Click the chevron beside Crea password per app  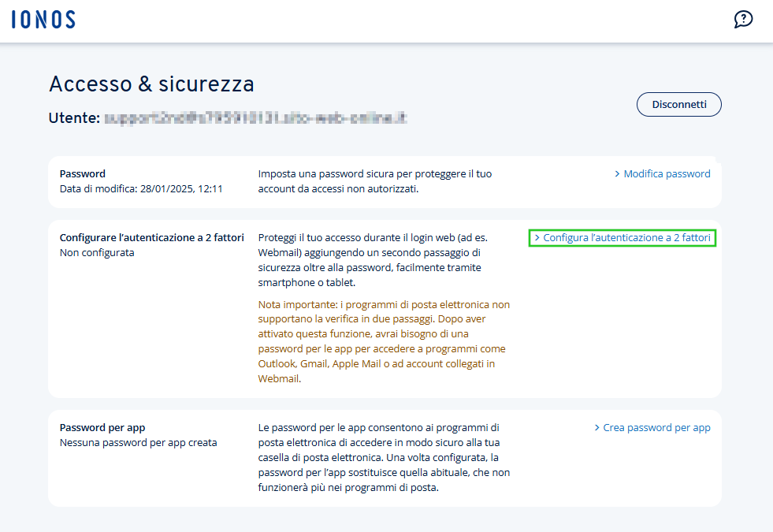[x=597, y=427]
